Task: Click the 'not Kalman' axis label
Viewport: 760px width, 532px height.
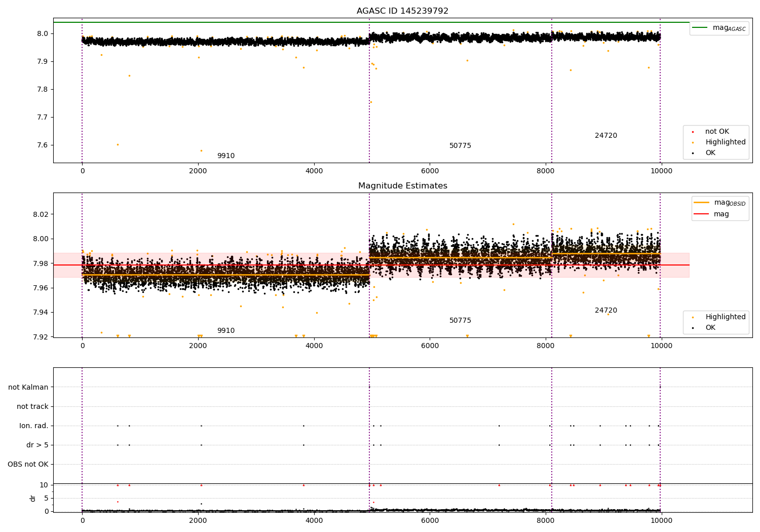Action: coord(28,387)
